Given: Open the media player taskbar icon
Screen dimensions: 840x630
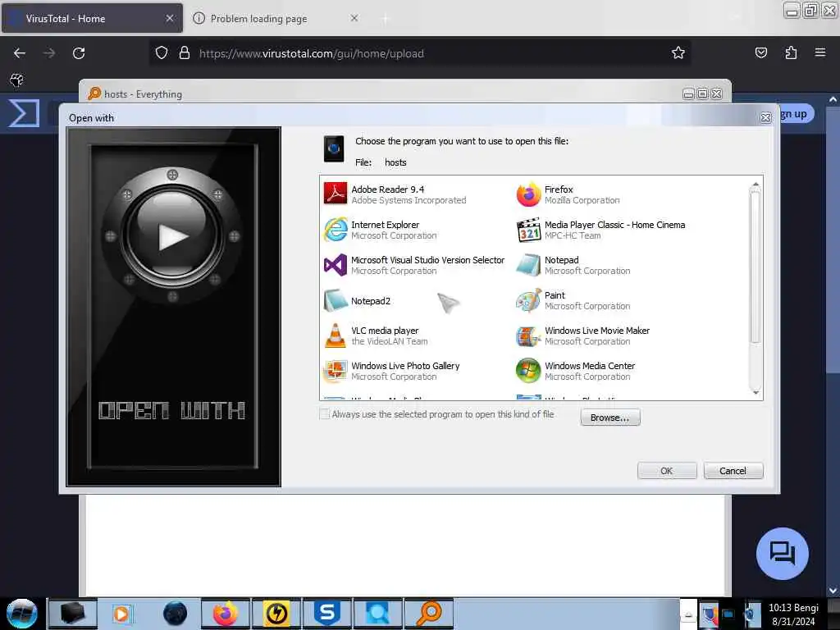Looking at the screenshot, I should click(123, 614).
